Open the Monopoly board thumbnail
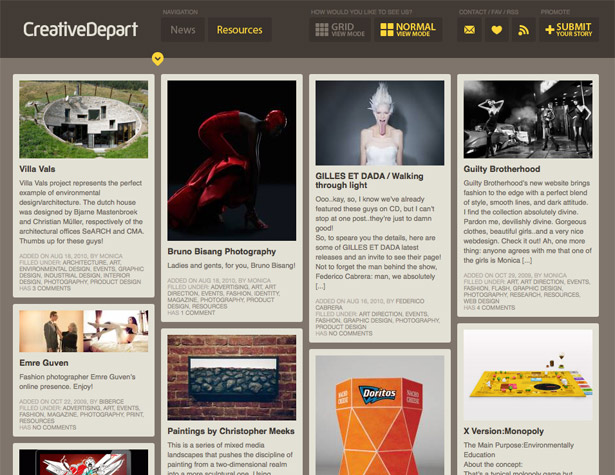Viewport: 615px width, 475px height. click(x=528, y=375)
